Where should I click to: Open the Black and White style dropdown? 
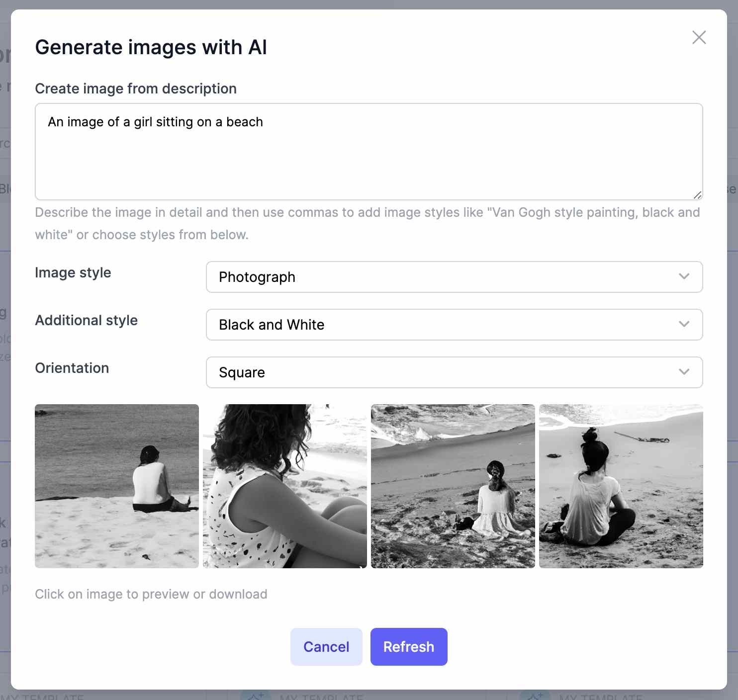454,325
